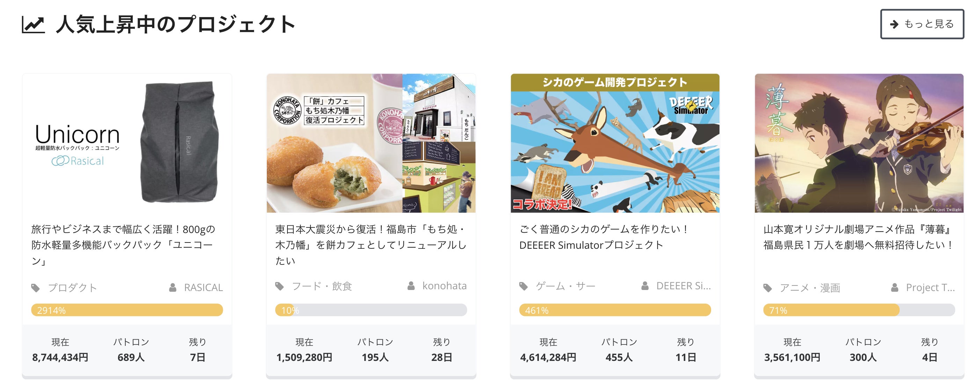The height and width of the screenshot is (392, 980).
Task: Click the person icon beside DEEEER Si...
Action: pos(645,286)
